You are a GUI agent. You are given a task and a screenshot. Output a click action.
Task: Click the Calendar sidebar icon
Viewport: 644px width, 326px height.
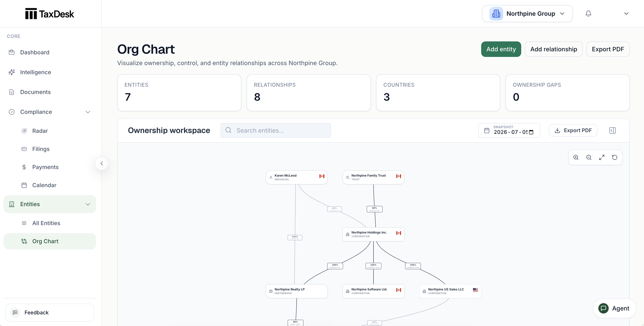point(24,185)
